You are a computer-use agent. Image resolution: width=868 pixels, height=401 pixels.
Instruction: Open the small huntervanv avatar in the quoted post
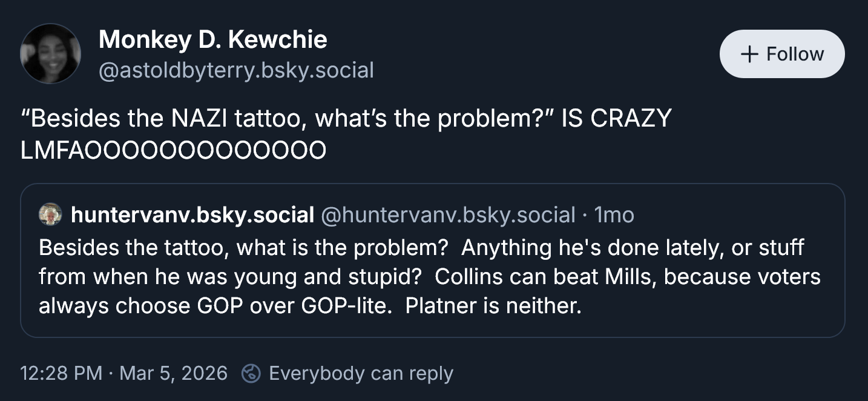pyautogui.click(x=50, y=214)
